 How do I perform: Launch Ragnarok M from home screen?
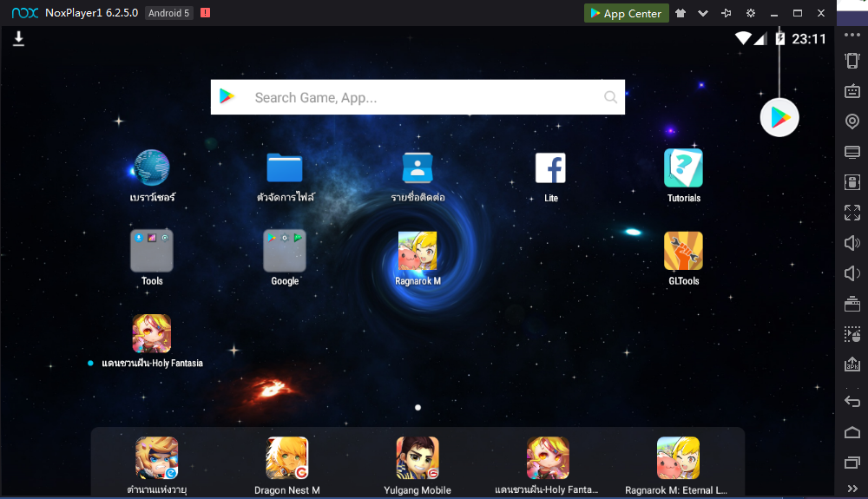click(x=418, y=251)
